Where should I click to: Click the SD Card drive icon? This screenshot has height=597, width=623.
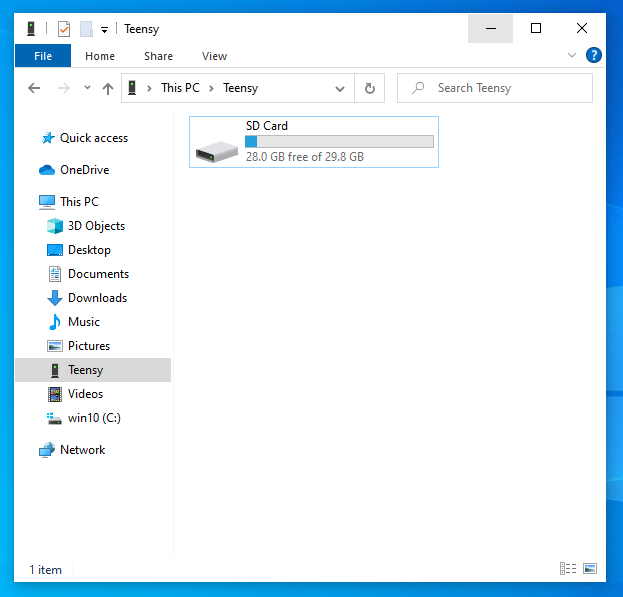click(217, 152)
